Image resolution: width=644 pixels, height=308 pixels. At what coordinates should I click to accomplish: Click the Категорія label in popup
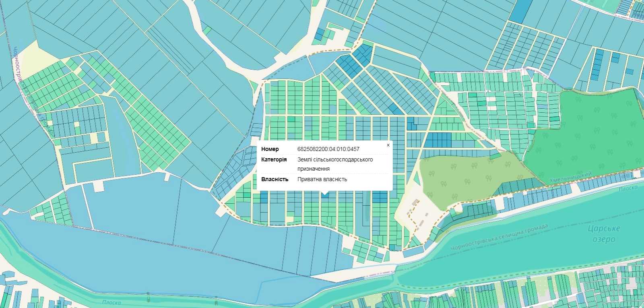274,160
